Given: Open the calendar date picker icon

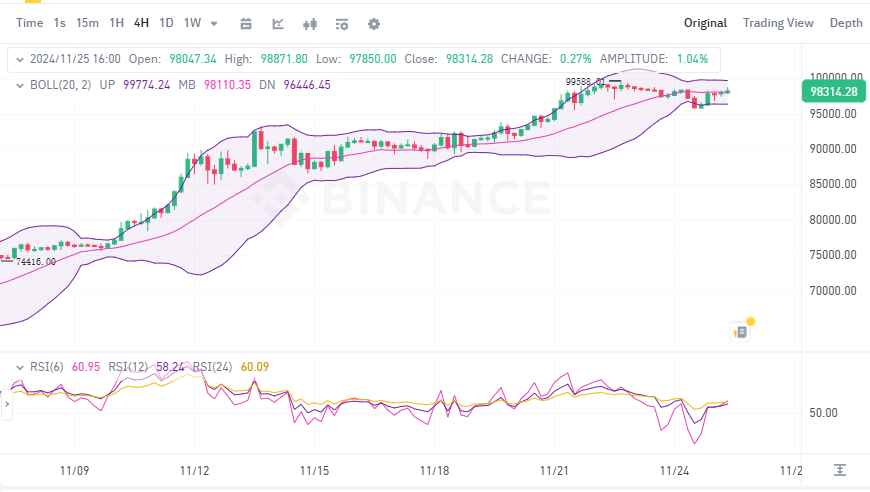Looking at the screenshot, I should tap(246, 23).
